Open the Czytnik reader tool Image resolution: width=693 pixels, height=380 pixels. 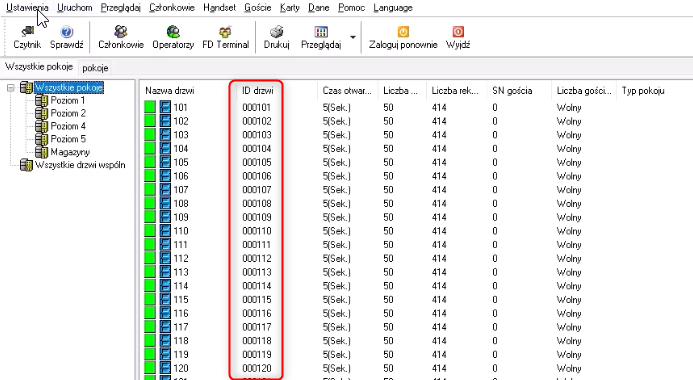[x=27, y=37]
